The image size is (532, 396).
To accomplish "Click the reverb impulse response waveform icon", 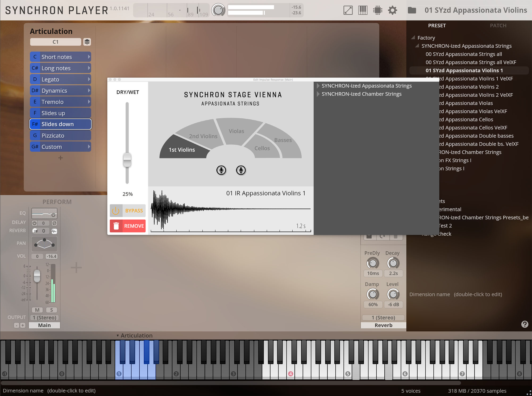I will 54,231.
